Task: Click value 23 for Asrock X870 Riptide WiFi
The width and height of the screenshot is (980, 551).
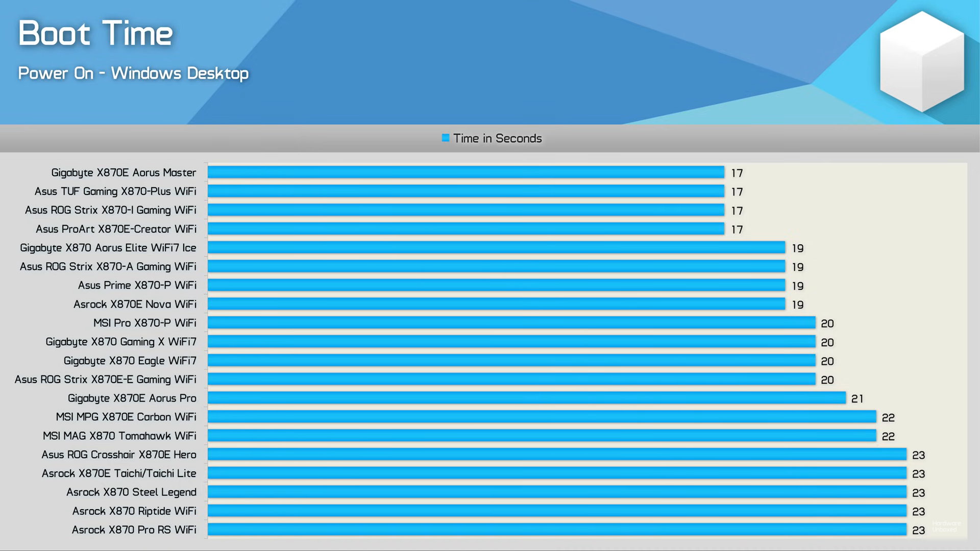Action: click(x=919, y=512)
